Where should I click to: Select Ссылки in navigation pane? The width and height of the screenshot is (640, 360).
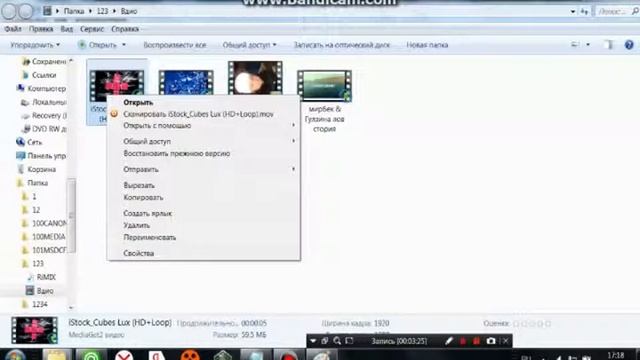point(39,75)
